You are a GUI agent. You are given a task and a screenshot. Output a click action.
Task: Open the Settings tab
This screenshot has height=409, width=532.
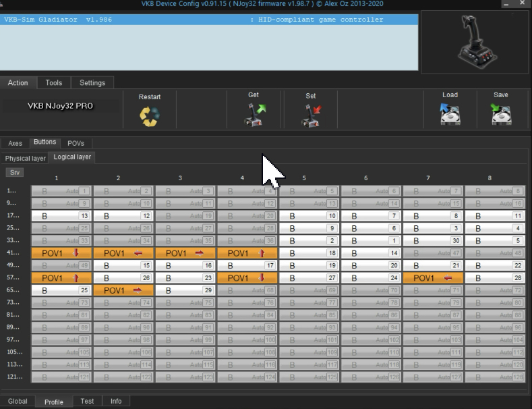click(92, 83)
